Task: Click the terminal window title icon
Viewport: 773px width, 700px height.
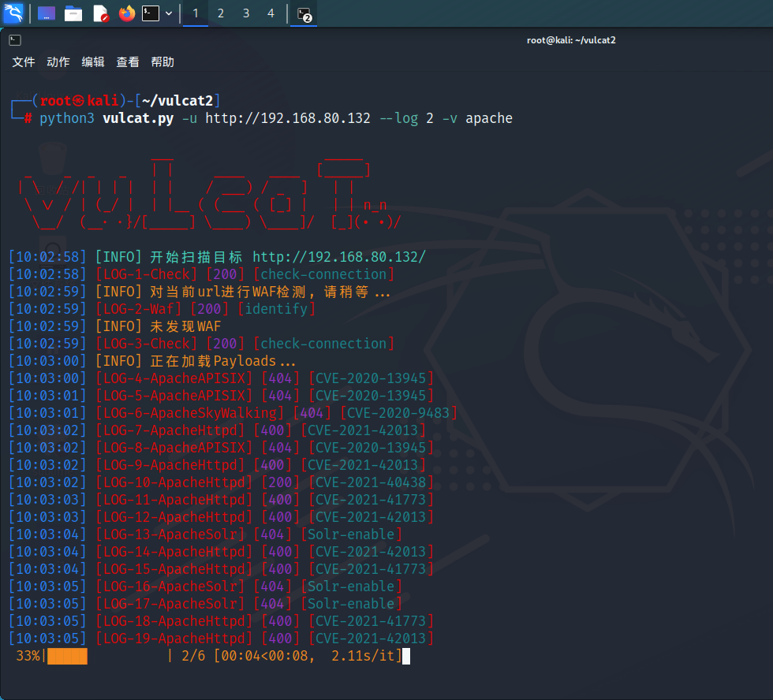Action: (x=15, y=39)
